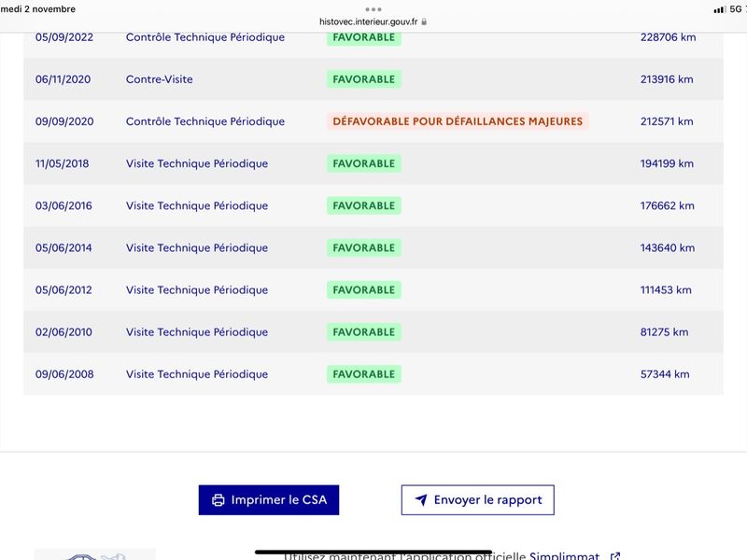747x560 pixels.
Task: Tap the cellular signal bars icon
Action: click(x=719, y=9)
